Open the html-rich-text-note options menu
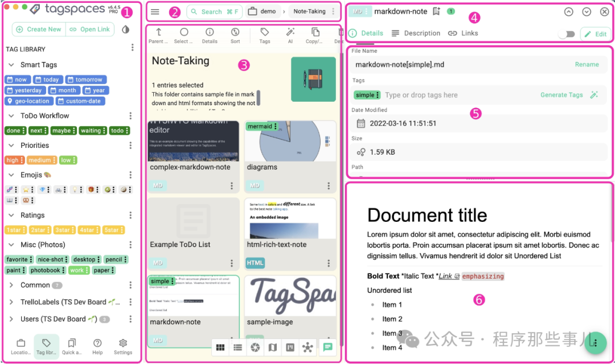Image resolution: width=615 pixels, height=364 pixels. pyautogui.click(x=329, y=263)
